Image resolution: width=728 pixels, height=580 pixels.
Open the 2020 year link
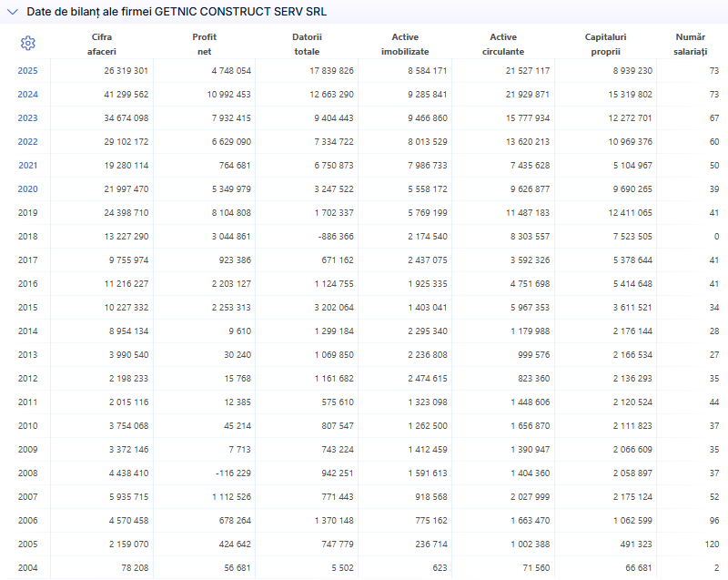point(28,189)
